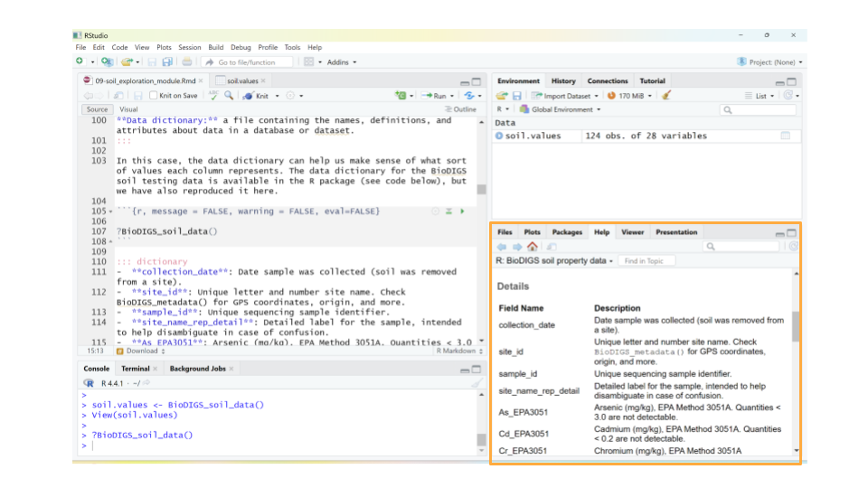Click the save all documents icon
The height and width of the screenshot is (488, 868).
pos(167,62)
